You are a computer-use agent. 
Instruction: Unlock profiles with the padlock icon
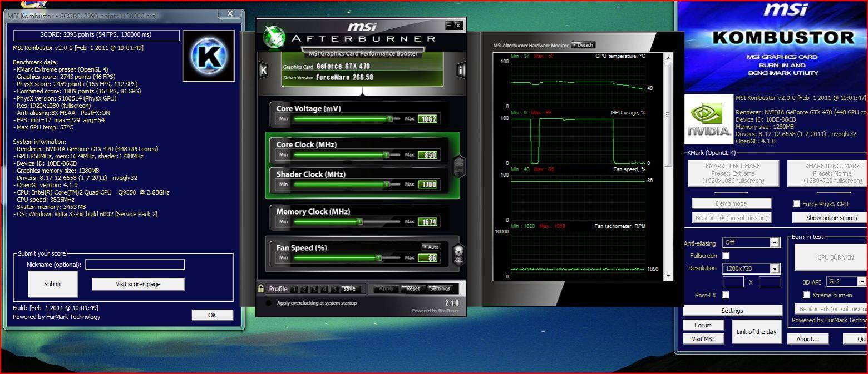pyautogui.click(x=260, y=288)
